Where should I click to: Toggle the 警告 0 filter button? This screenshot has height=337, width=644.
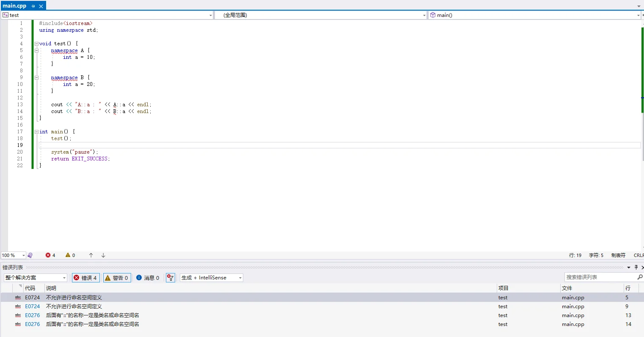(117, 278)
